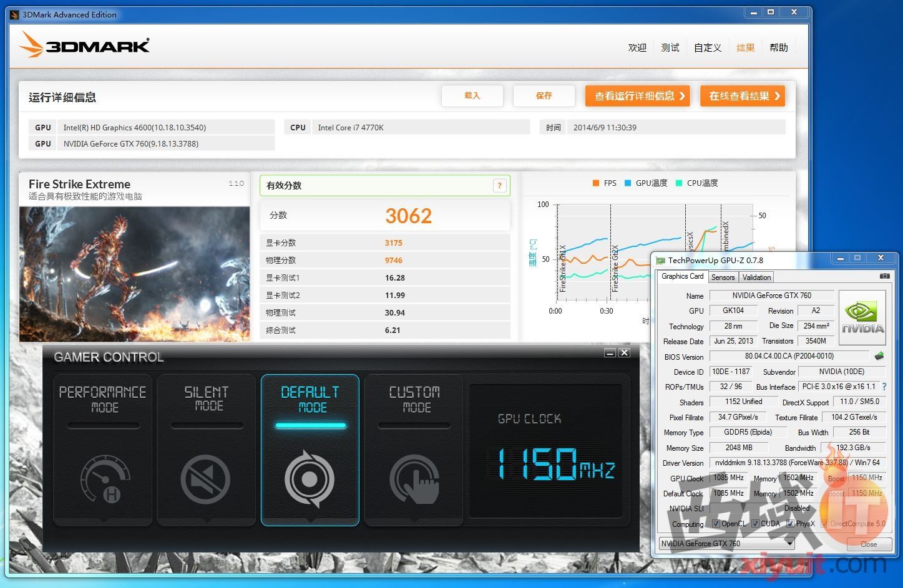Screen dimensions: 903x588
Task: Click the NVIDIA SLI Disabled field
Action: [x=798, y=508]
